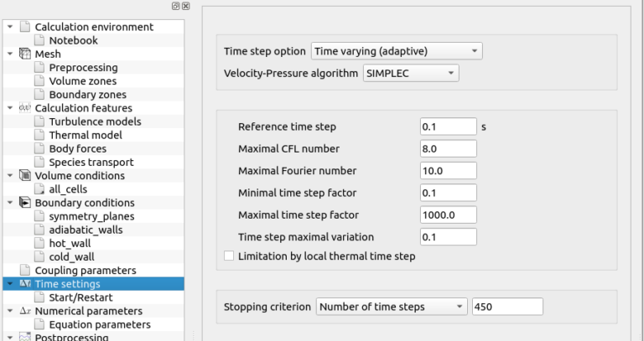Image resolution: width=644 pixels, height=341 pixels.
Task: Click the Time settings icon
Action: pos(24,284)
